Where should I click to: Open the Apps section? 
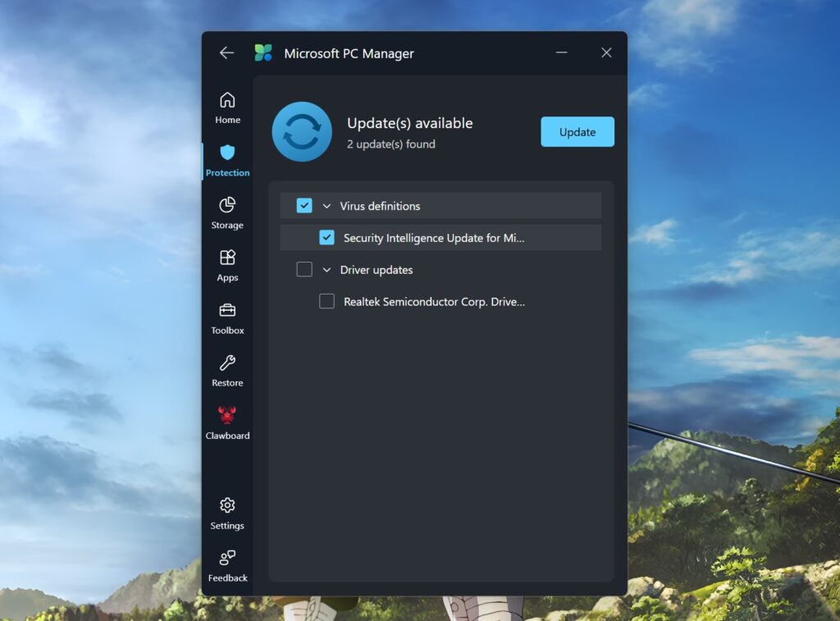tap(226, 263)
